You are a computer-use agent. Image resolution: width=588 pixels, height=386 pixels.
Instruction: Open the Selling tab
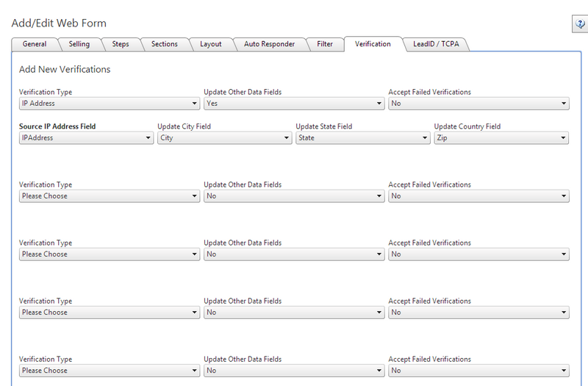[x=79, y=44]
